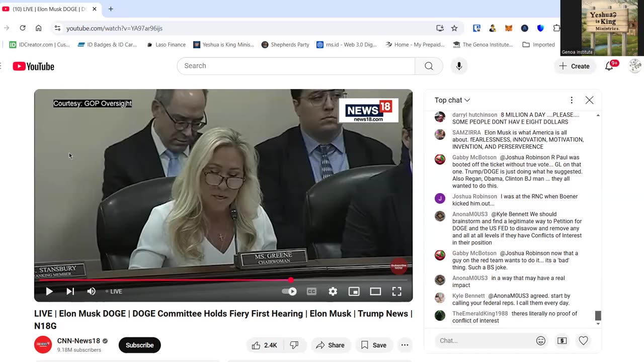Screen dimensions: 644x362
Task: Send a heart reaction in chat
Action: click(583, 340)
